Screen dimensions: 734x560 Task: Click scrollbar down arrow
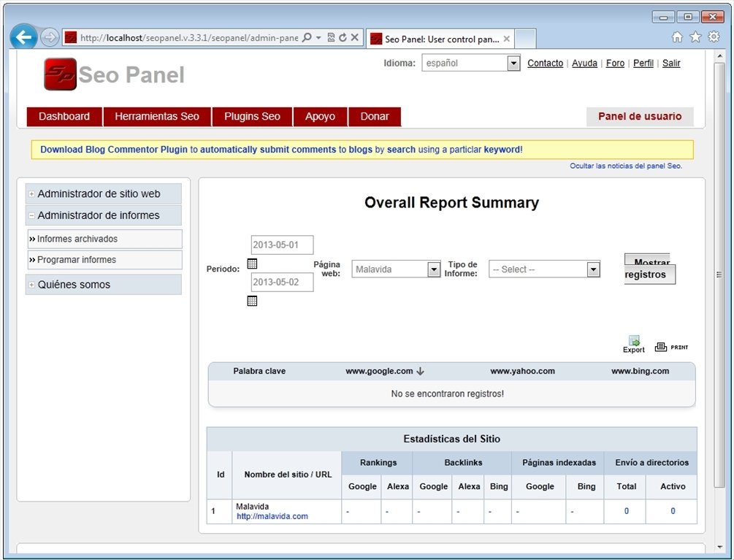719,547
